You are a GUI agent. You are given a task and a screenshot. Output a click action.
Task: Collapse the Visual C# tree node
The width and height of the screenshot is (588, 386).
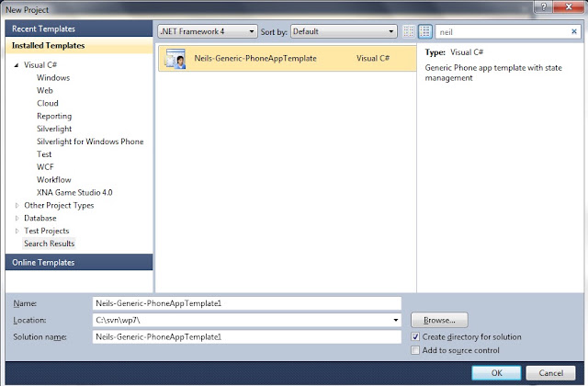pyautogui.click(x=17, y=65)
